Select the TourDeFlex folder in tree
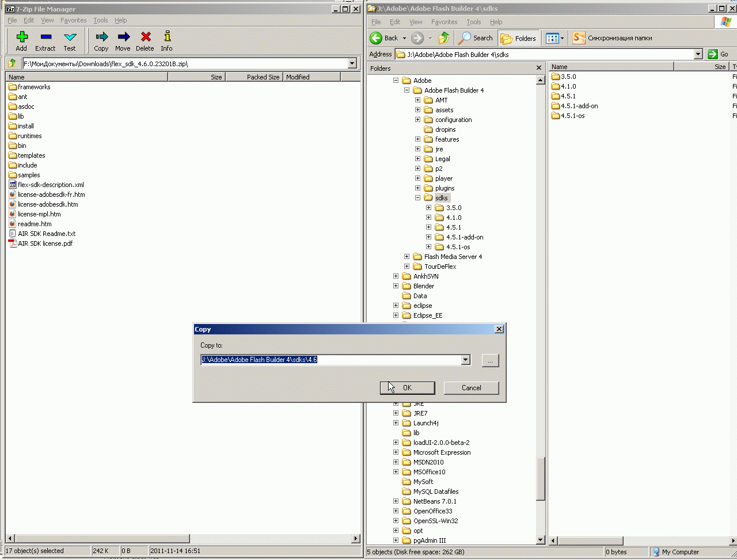 pyautogui.click(x=435, y=266)
